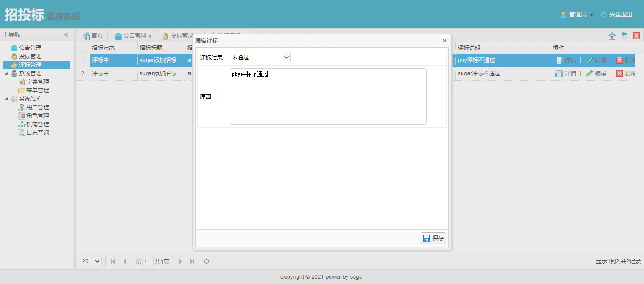Reload the grid with pagination refresh icon

pyautogui.click(x=206, y=261)
